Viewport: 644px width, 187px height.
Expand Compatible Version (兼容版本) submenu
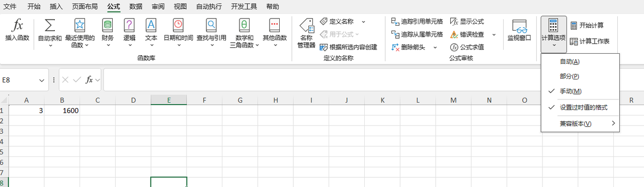pos(580,124)
